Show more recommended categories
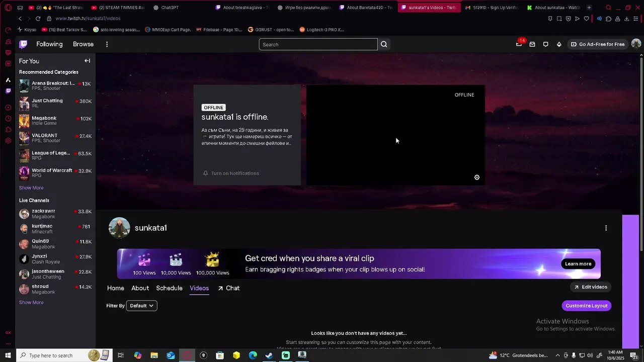 31,188
